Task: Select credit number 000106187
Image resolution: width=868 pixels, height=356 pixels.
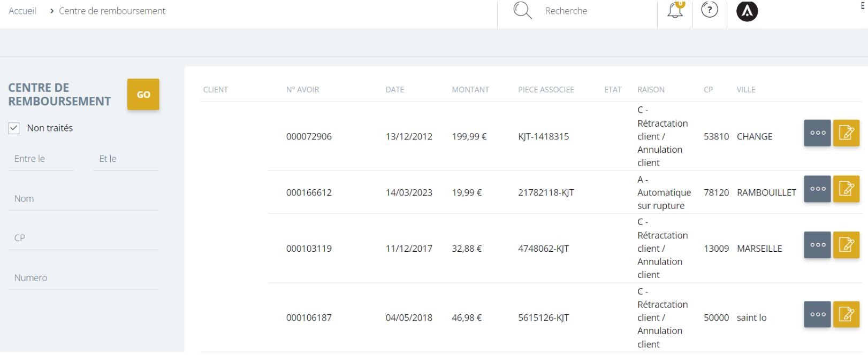Action: pos(309,318)
